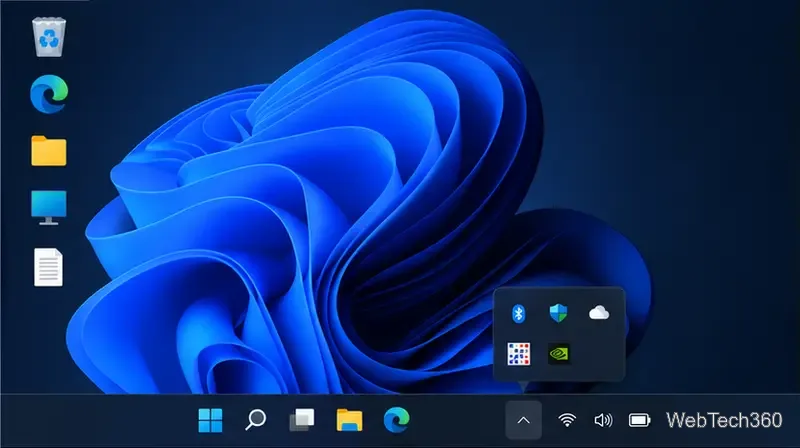Screen dimensions: 800x448
Task: Open NVIDIA settings tray icon
Action: (559, 354)
